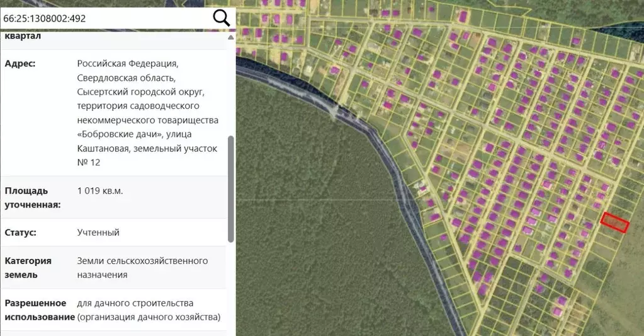Click the Категория земель label
644x336 pixels.
(28, 267)
